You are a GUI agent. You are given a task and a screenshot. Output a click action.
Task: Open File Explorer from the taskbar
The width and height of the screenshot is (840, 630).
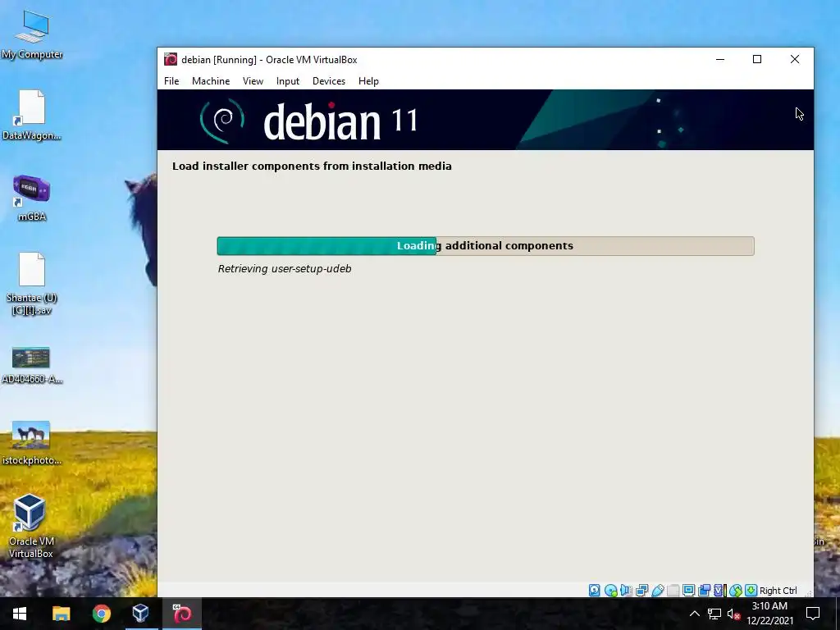tap(61, 614)
